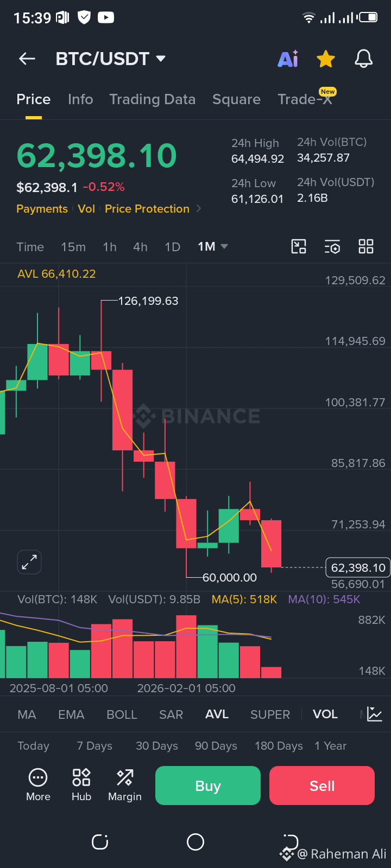391x868 pixels.
Task: Open the Trade-X tab
Action: [305, 99]
